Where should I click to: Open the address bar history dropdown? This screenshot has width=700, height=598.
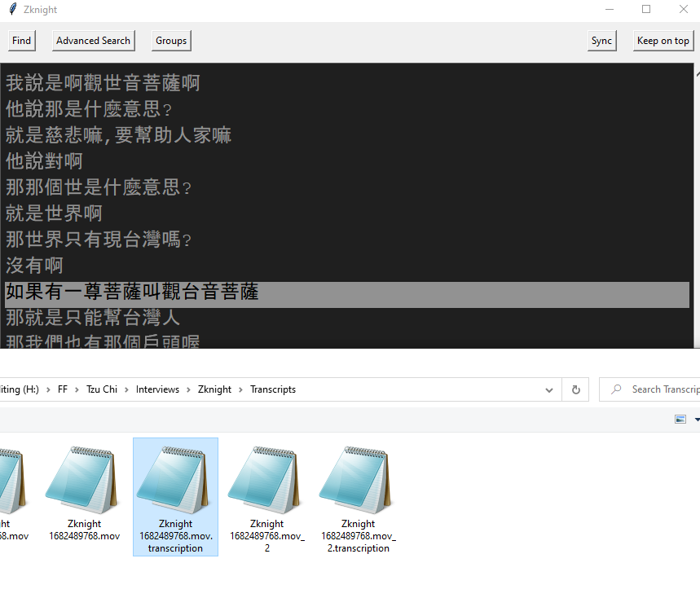point(548,389)
